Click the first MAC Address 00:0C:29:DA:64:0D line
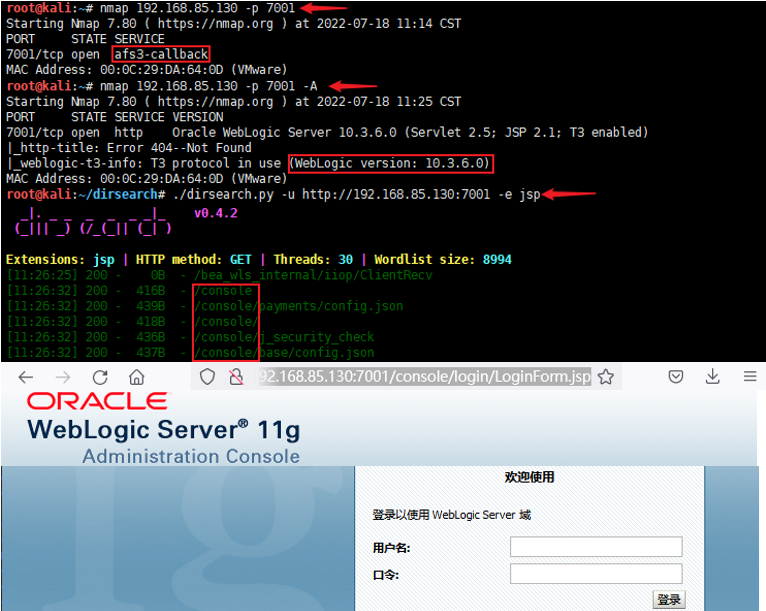The height and width of the screenshot is (611, 766). click(147, 70)
